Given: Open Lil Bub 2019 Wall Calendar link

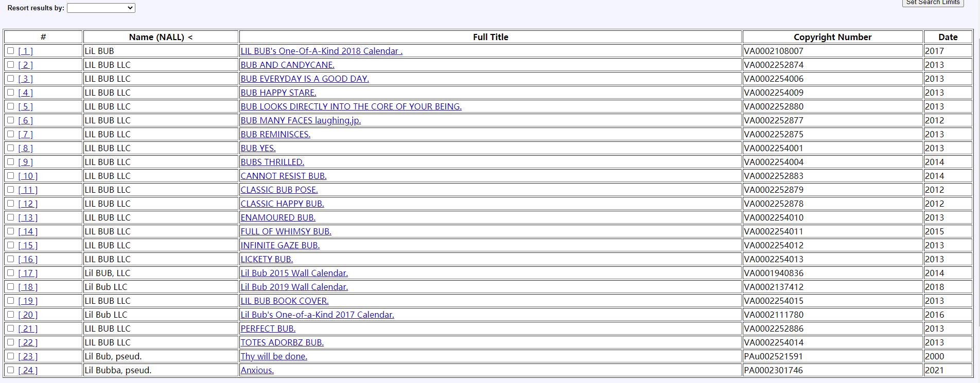Looking at the screenshot, I should tap(294, 287).
